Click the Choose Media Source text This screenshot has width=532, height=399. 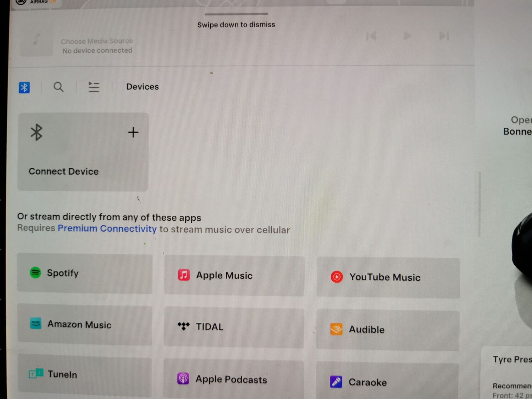click(x=97, y=41)
